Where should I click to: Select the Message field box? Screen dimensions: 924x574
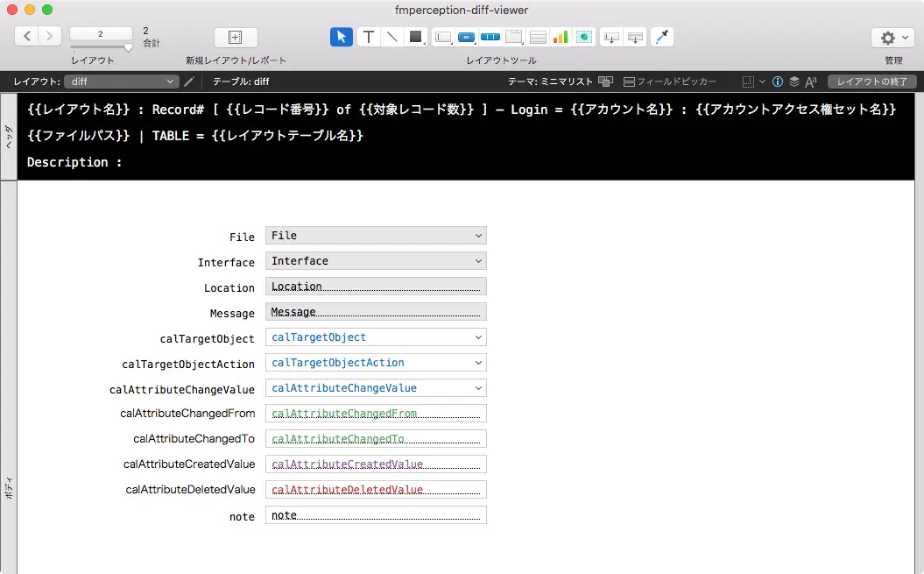coord(376,311)
